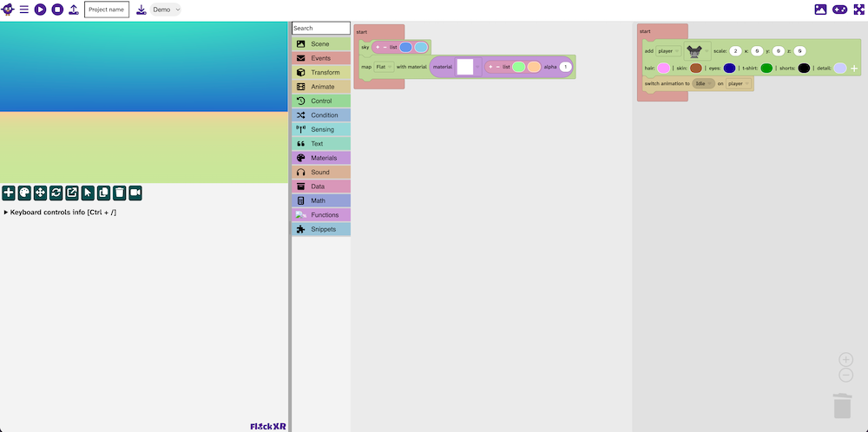Open the Control block category
Viewport: 868px width, 432px height.
pyautogui.click(x=321, y=101)
